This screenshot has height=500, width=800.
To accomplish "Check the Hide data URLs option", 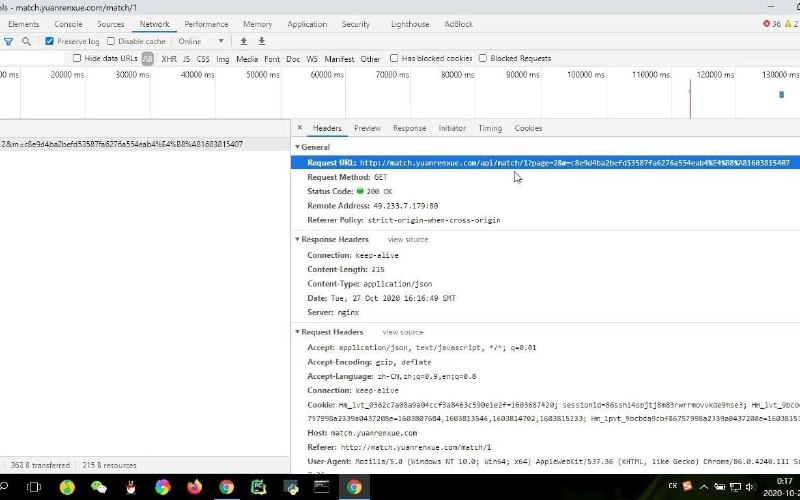I will [x=78, y=58].
